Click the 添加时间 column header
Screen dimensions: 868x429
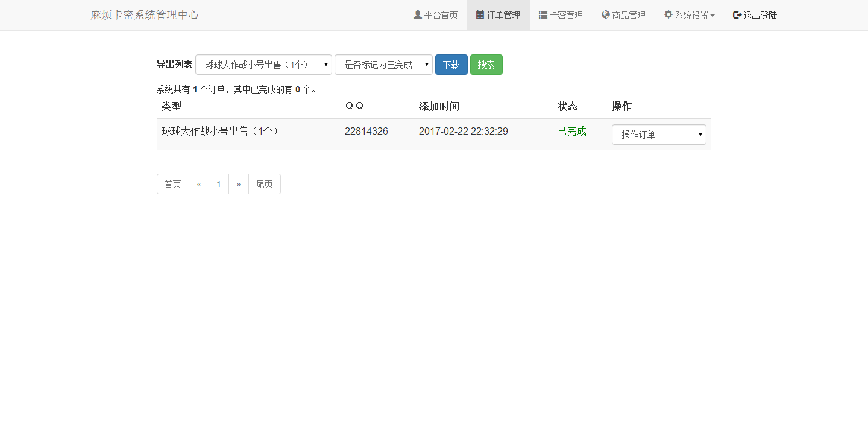[439, 106]
